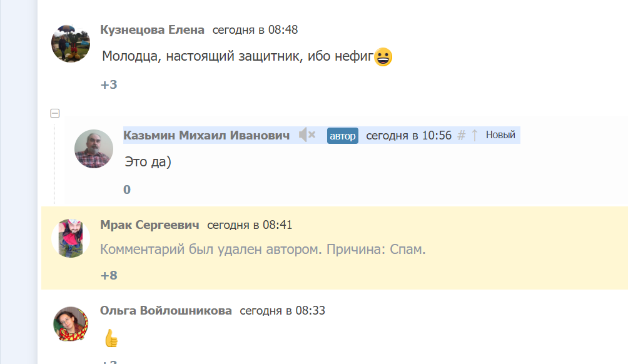Open Ольга Войлошникова's avatar
This screenshot has width=628, height=364.
pos(70,323)
